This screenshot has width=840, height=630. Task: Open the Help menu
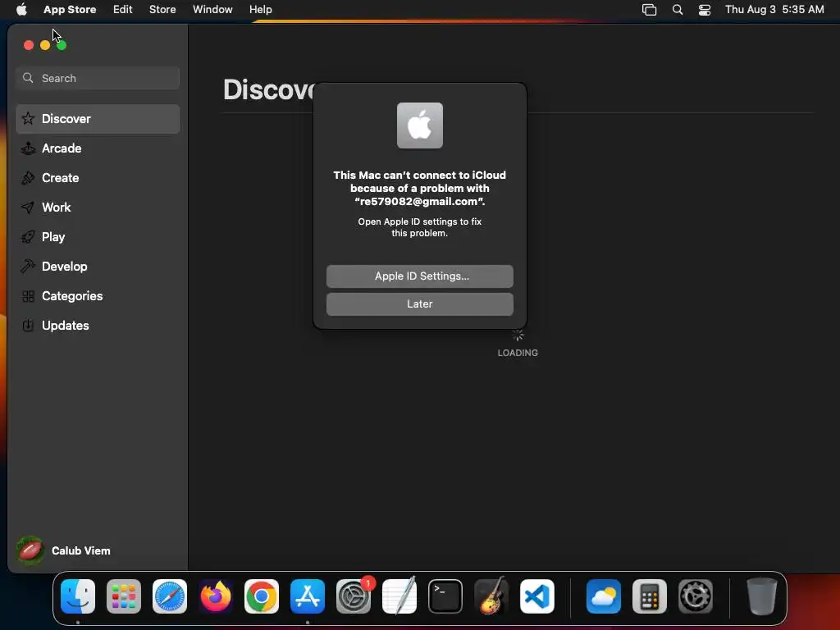click(260, 10)
